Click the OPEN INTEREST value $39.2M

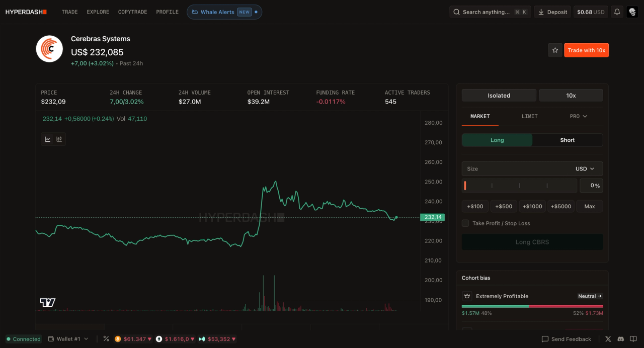259,102
